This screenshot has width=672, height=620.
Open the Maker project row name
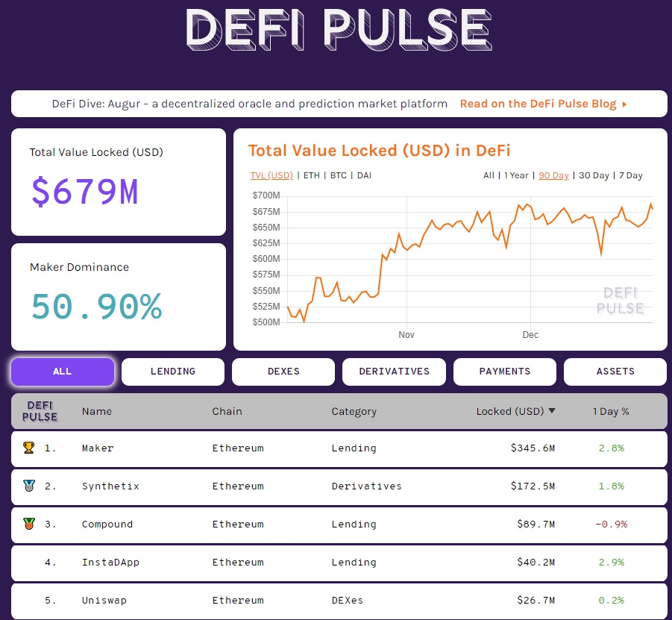click(98, 448)
